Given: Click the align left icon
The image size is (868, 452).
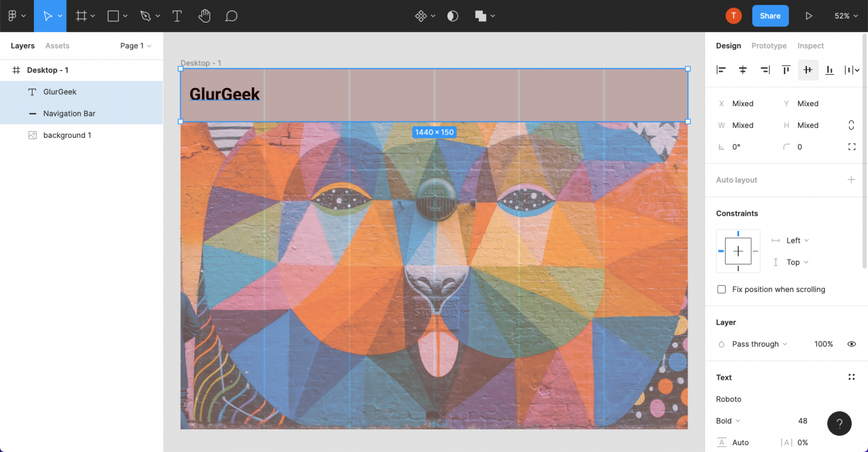Looking at the screenshot, I should point(721,70).
